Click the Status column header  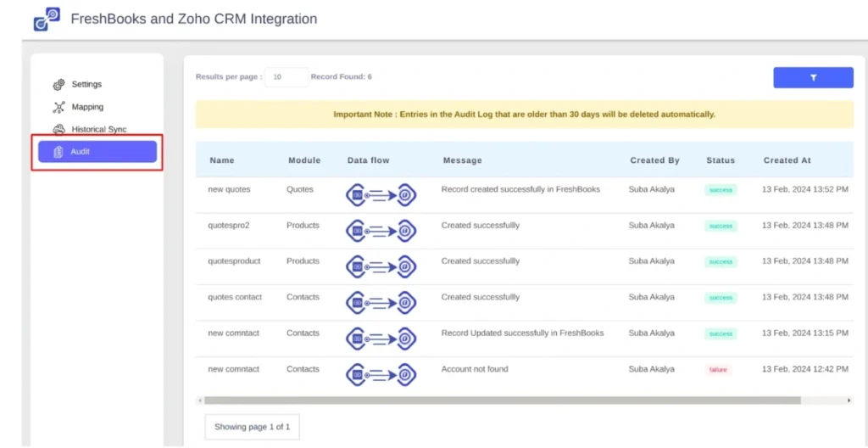coord(721,160)
